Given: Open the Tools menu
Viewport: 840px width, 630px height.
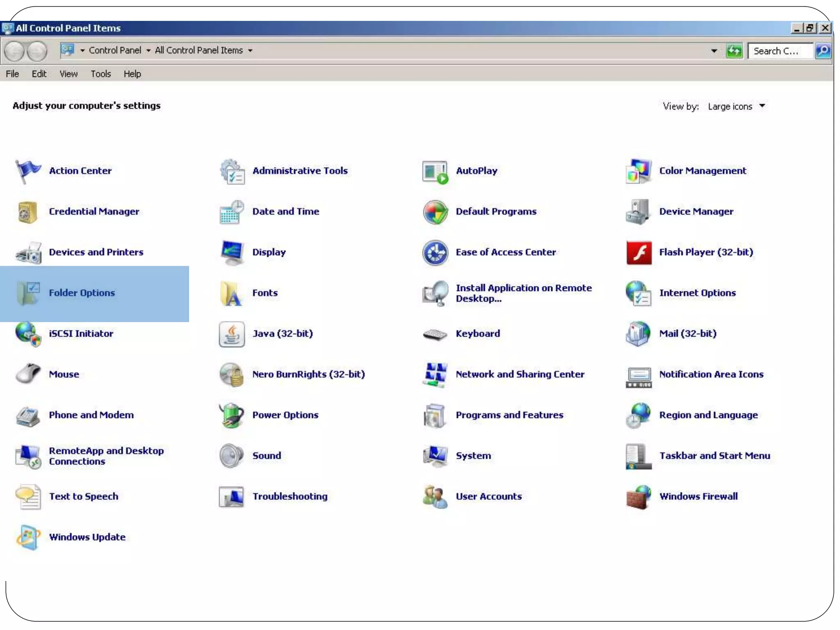Looking at the screenshot, I should [x=100, y=74].
